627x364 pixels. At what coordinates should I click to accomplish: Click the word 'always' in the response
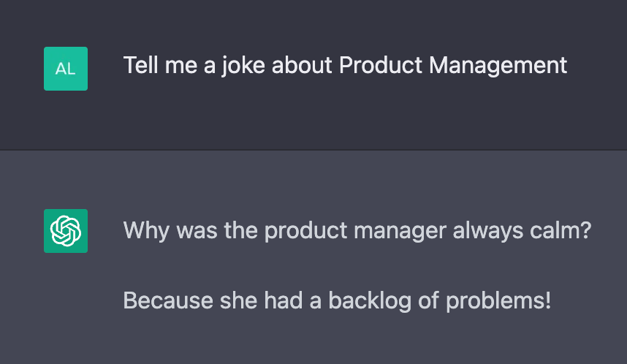pyautogui.click(x=488, y=231)
